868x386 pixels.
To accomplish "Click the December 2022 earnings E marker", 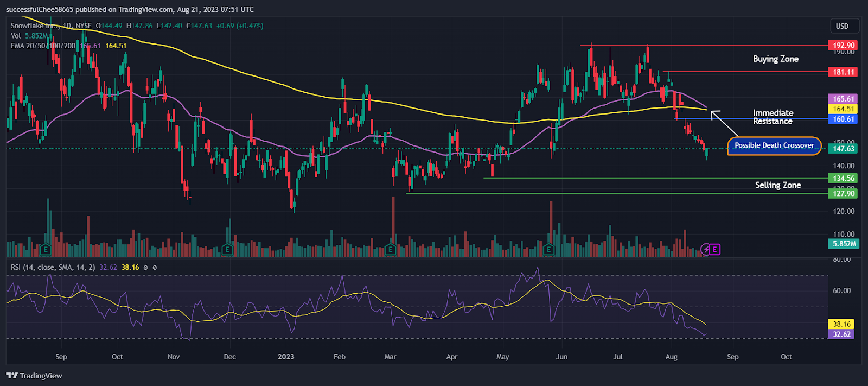I will click(227, 250).
